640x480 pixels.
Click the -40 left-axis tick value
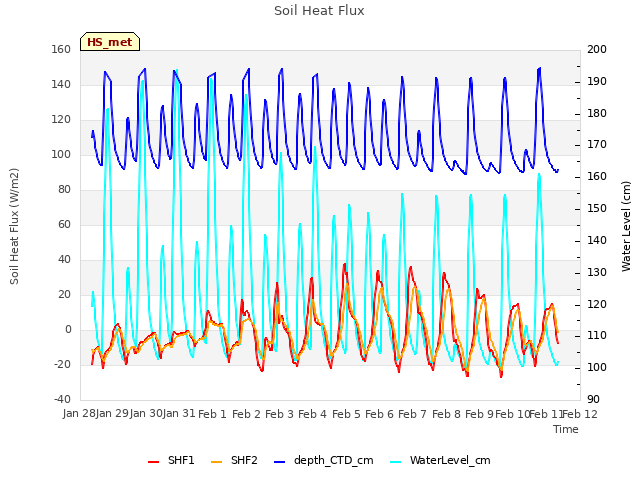coord(62,399)
